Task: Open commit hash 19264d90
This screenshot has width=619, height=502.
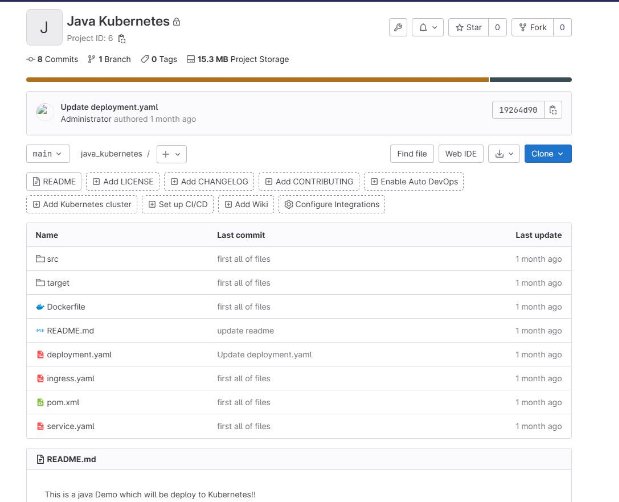Action: (x=518, y=110)
